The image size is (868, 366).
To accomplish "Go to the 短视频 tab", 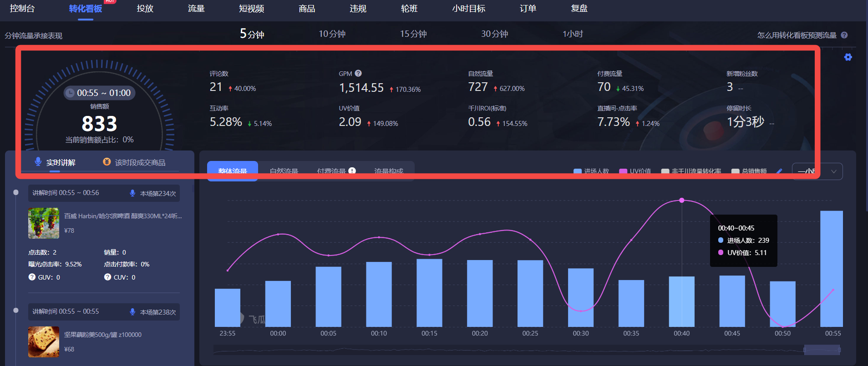I will tap(252, 9).
